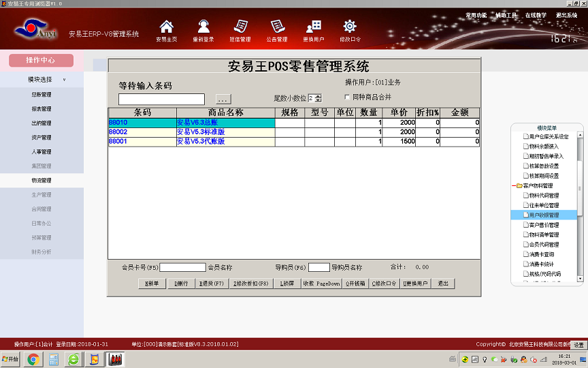The image size is (588, 368).
Task: Select row 安易V6.3总账
Action: pyautogui.click(x=293, y=123)
